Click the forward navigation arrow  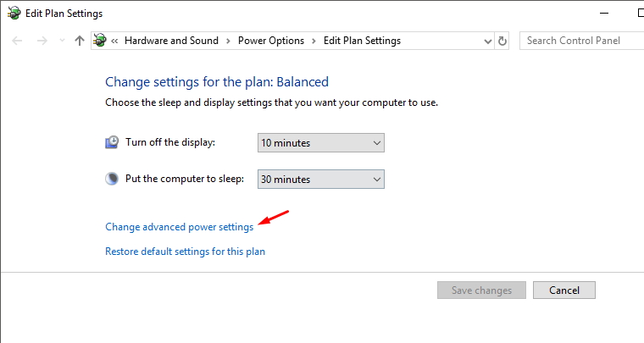(42, 41)
